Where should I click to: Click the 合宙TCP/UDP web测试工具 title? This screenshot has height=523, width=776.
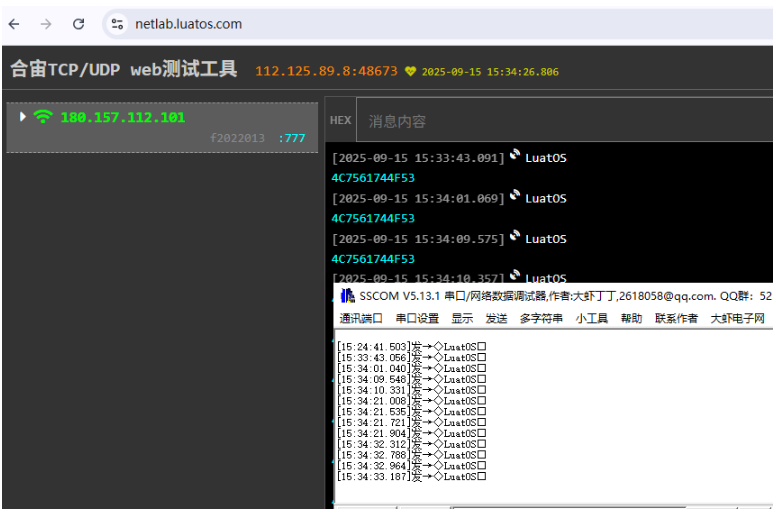click(124, 69)
